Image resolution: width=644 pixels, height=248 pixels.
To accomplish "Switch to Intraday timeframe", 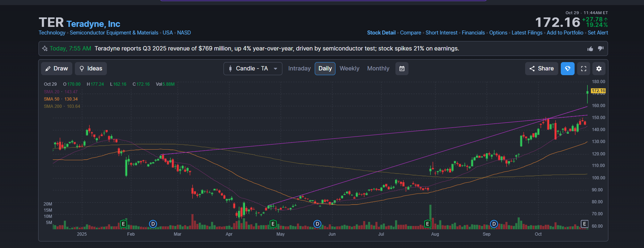I will coord(299,69).
